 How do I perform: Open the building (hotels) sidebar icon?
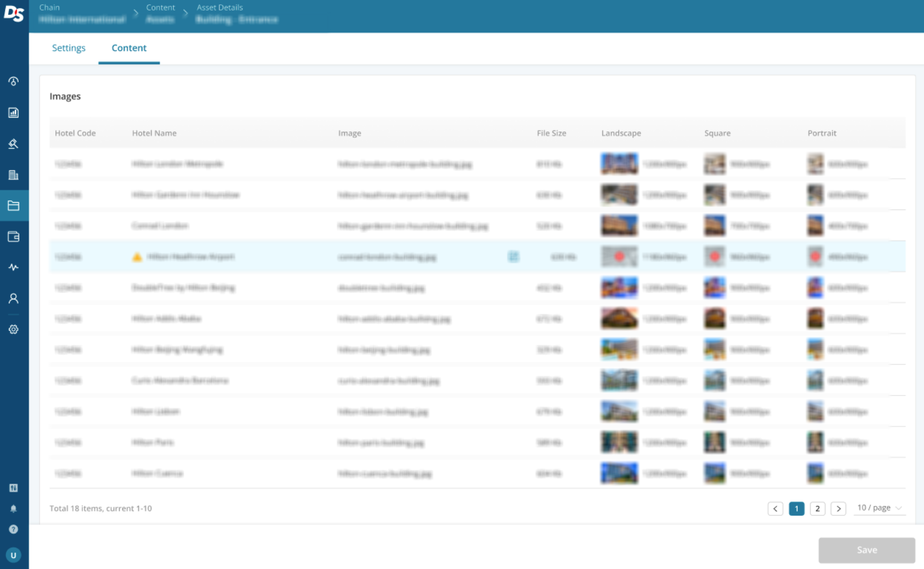click(x=14, y=175)
